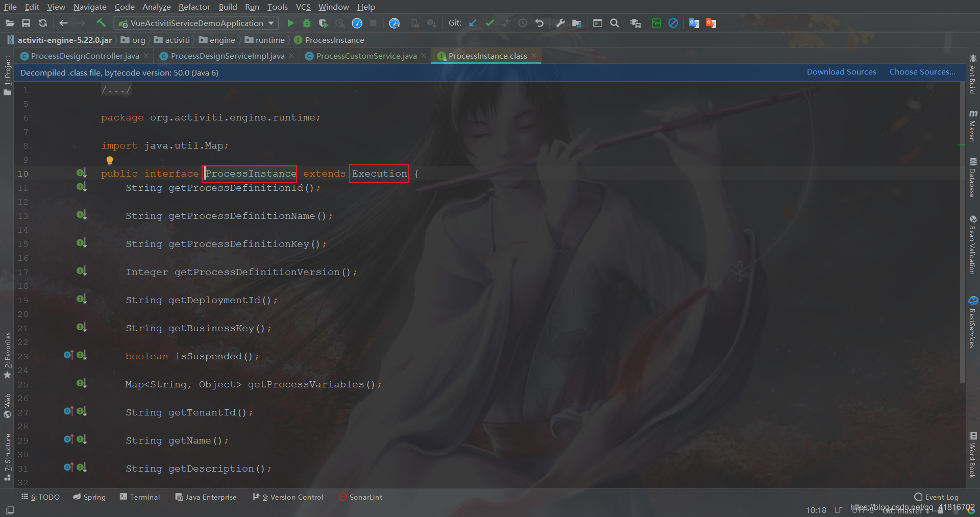Open the Refactor menu

(x=194, y=7)
